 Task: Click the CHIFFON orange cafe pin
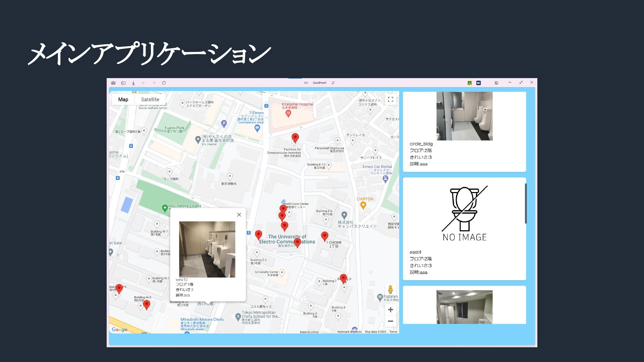point(363,205)
